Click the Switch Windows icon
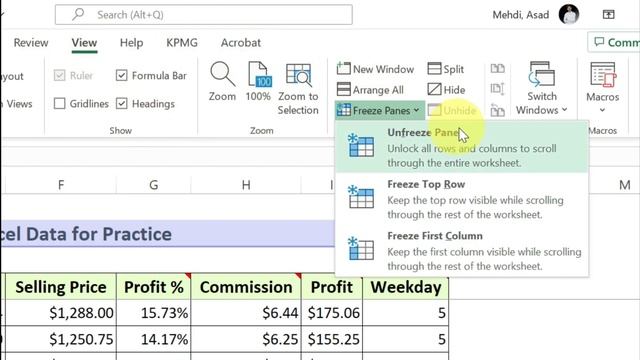Viewport: 640px width, 360px height. point(541,74)
